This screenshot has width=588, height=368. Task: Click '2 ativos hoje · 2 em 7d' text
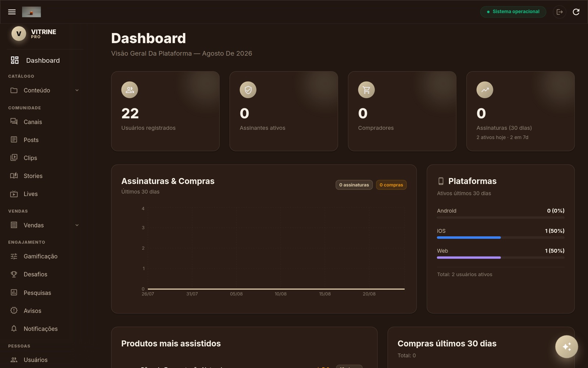tap(502, 137)
